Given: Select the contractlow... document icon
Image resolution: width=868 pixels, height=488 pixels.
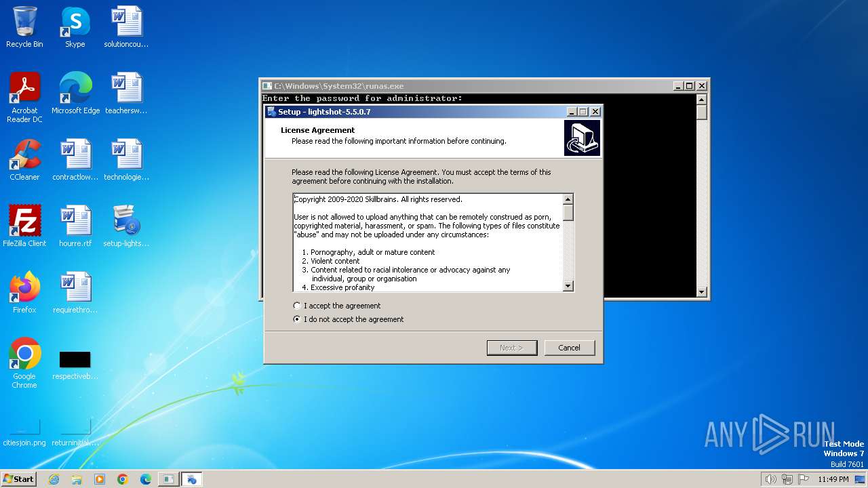Looking at the screenshot, I should tap(75, 160).
